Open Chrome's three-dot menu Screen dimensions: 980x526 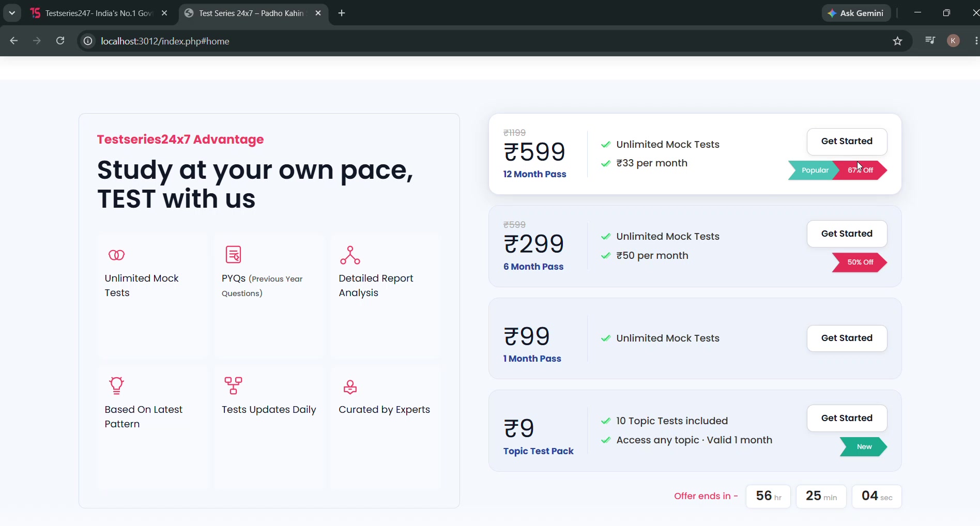click(976, 41)
